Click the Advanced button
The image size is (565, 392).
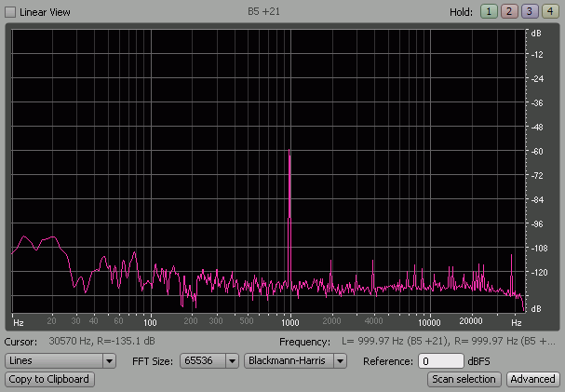click(533, 379)
